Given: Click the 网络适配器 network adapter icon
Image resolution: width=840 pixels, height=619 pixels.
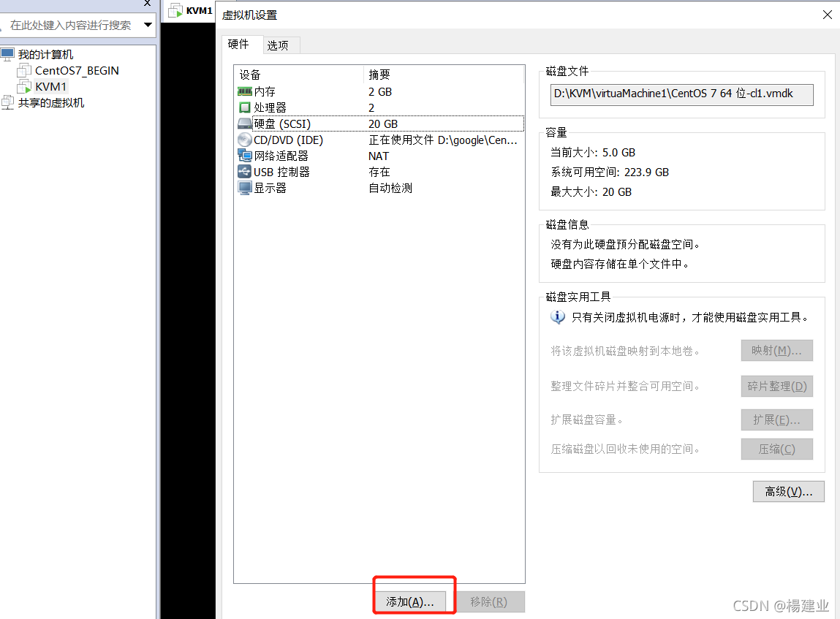Looking at the screenshot, I should click(x=246, y=156).
